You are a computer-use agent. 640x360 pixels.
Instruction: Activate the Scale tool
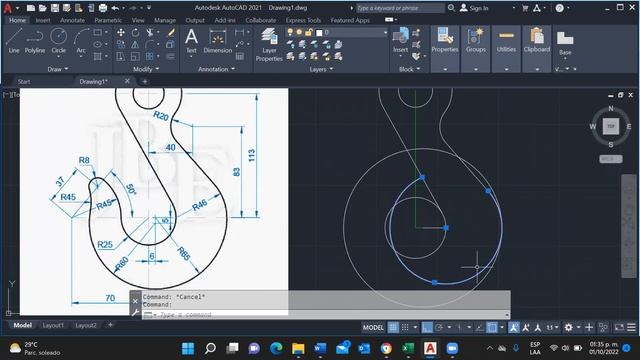[x=135, y=56]
